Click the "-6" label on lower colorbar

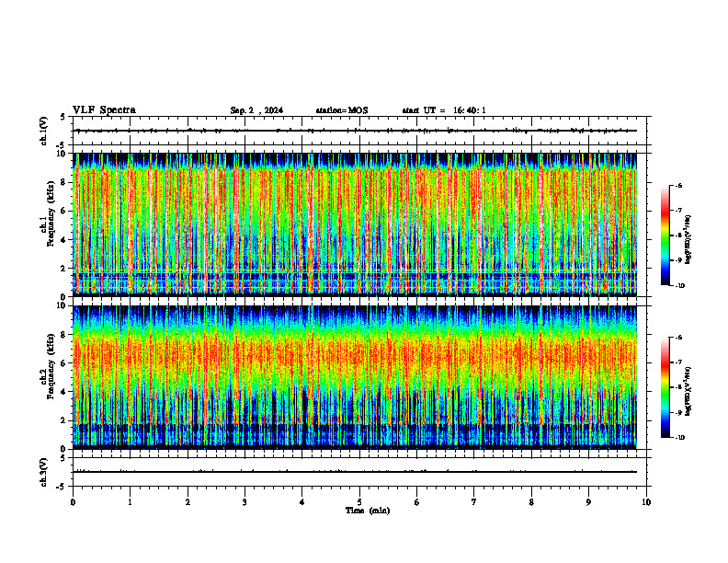tap(678, 338)
